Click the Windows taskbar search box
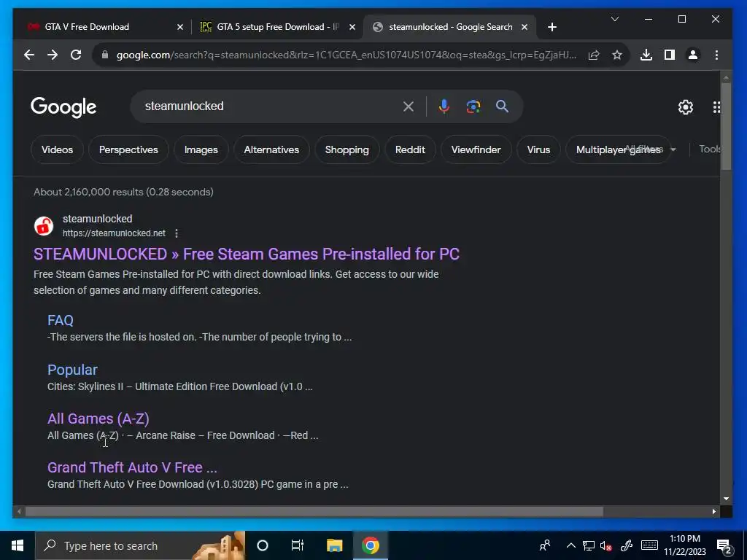Screen dimensions: 747x560 click(140, 545)
